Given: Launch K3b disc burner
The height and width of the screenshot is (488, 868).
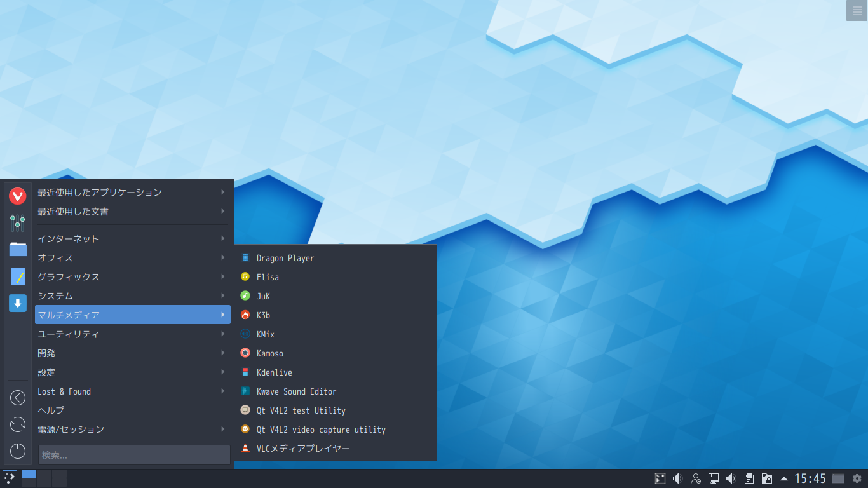Looking at the screenshot, I should point(336,315).
